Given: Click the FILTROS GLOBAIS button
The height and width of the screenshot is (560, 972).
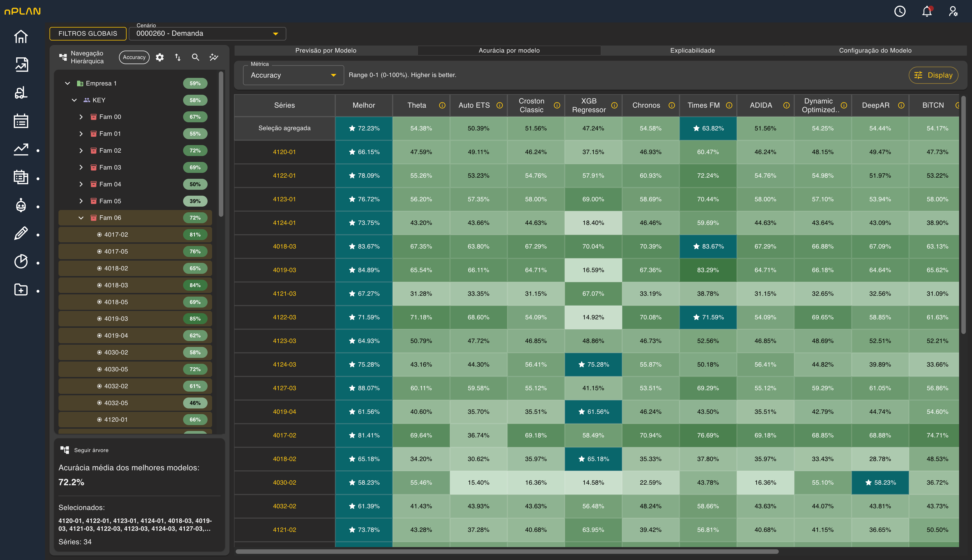Looking at the screenshot, I should pos(88,33).
